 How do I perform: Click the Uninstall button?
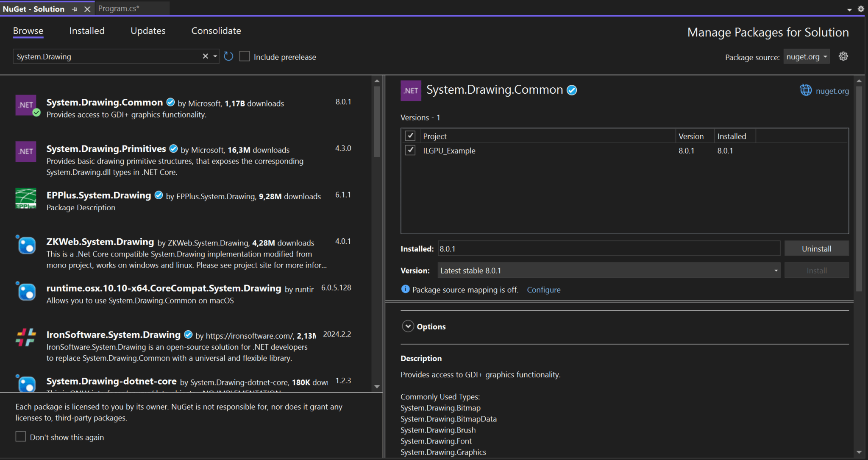coord(816,248)
